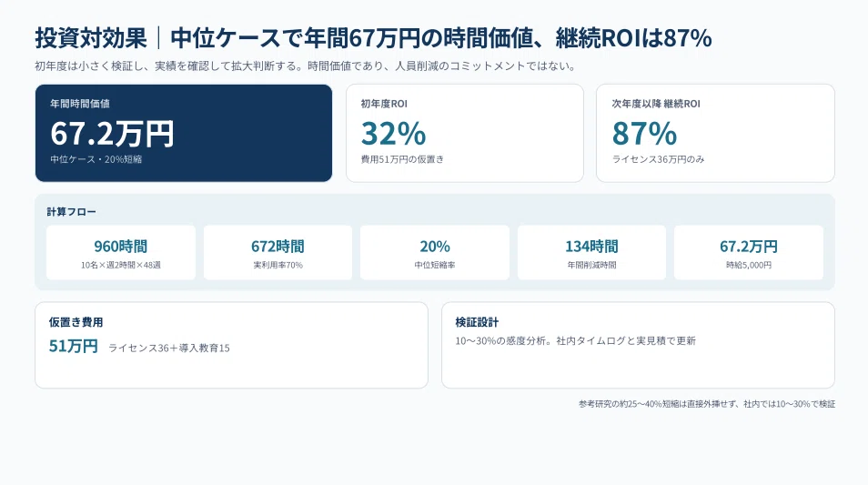The width and height of the screenshot is (868, 485).
Task: Click the caption 年間削減時間
Action: tap(591, 265)
